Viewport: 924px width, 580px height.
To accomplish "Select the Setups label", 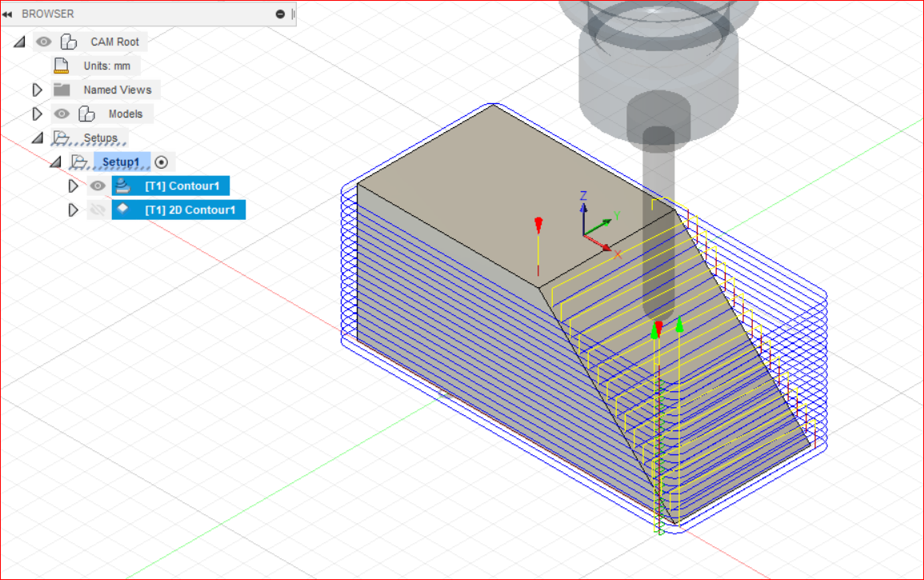I will (100, 138).
